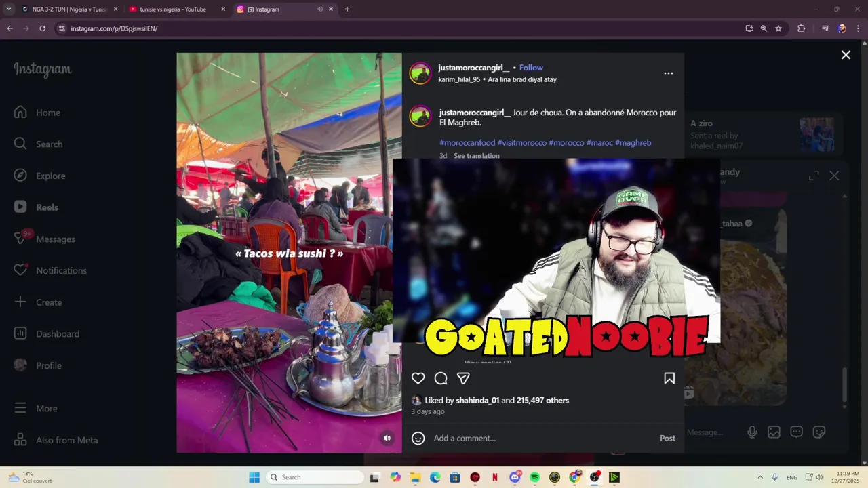Screen dimensions: 868x488
Task: Go to Profile in Instagram sidebar
Action: [39, 365]
